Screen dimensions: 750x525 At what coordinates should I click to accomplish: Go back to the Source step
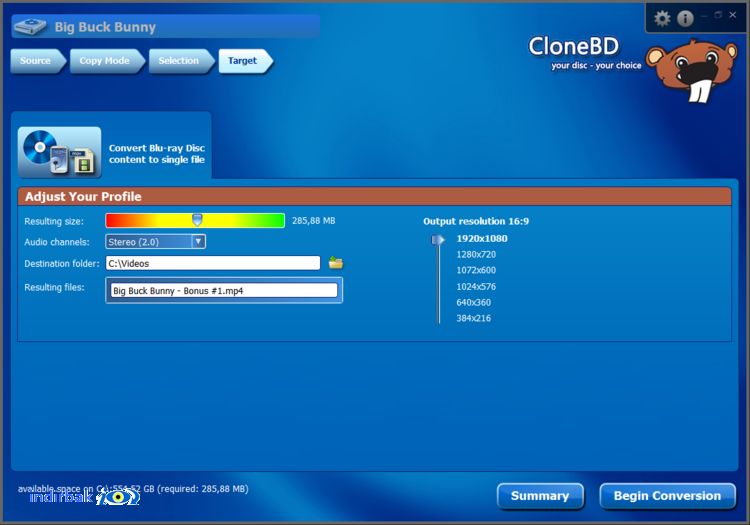[37, 61]
